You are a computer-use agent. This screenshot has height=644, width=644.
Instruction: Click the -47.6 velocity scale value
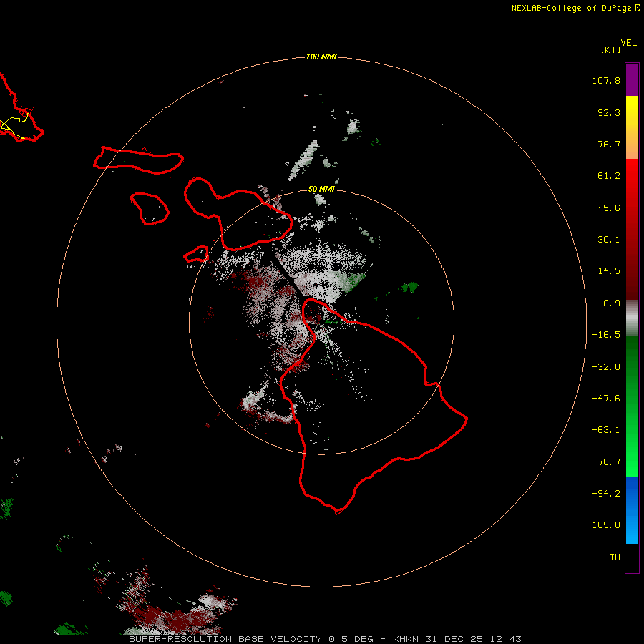click(x=606, y=399)
